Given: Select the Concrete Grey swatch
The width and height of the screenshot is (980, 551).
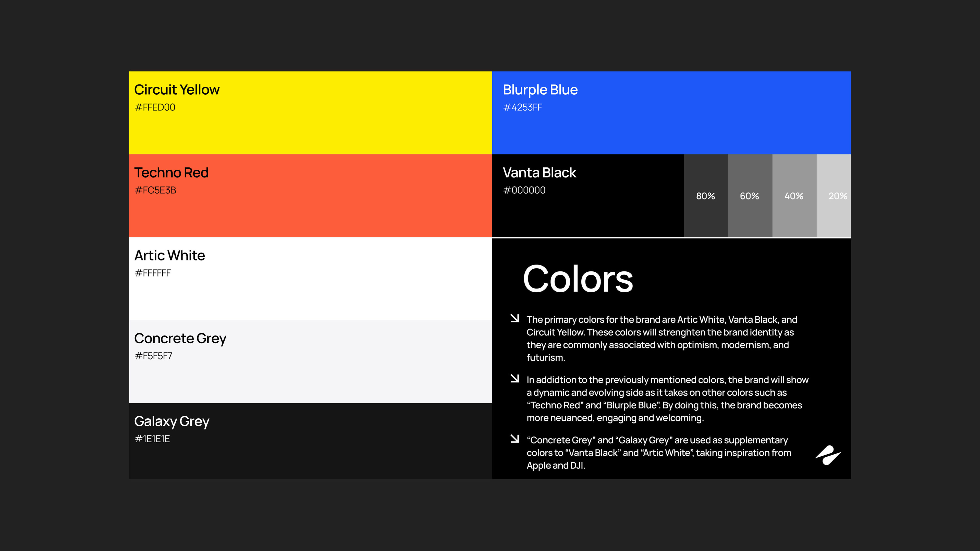Looking at the screenshot, I should 310,361.
